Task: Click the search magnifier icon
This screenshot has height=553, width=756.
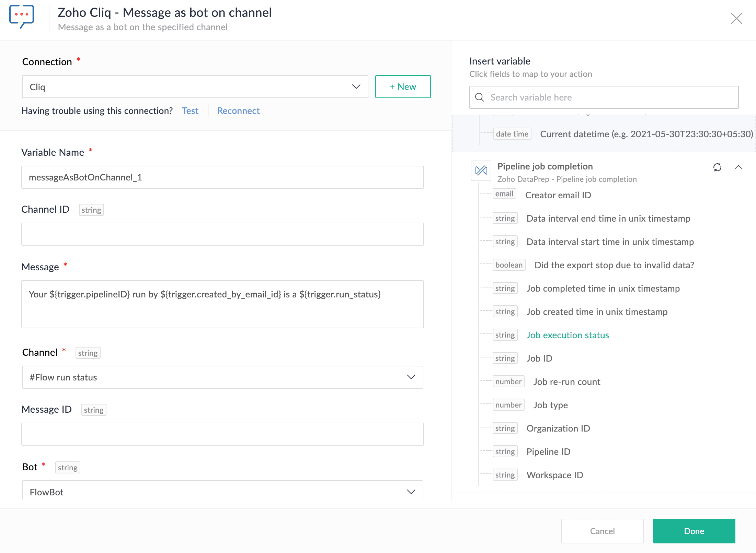Action: pos(480,97)
